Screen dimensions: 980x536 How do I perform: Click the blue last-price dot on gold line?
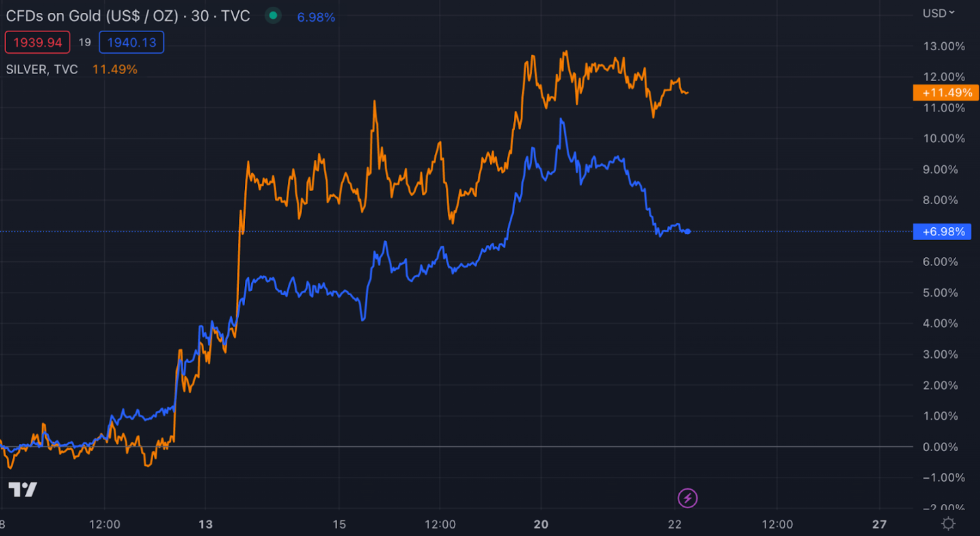(x=687, y=232)
